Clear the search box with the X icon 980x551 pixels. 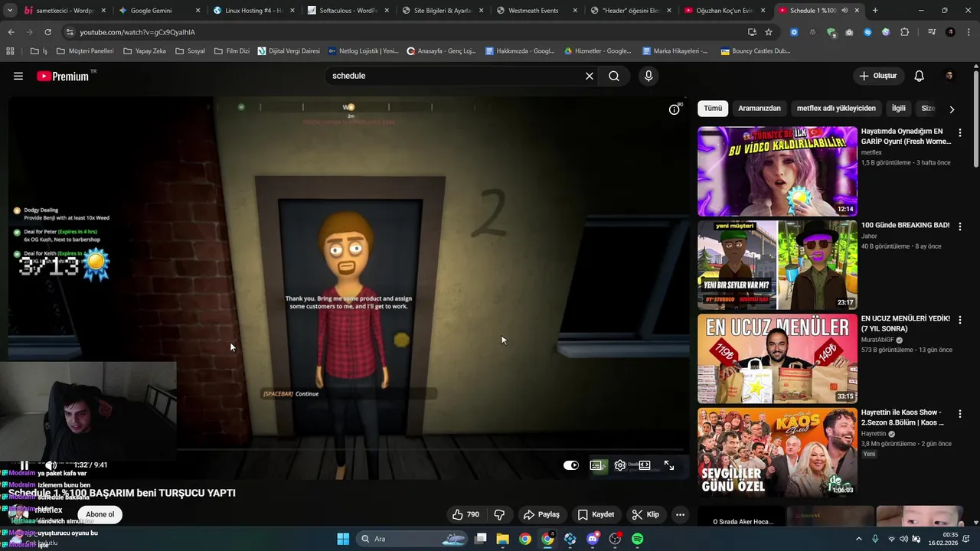click(x=590, y=76)
